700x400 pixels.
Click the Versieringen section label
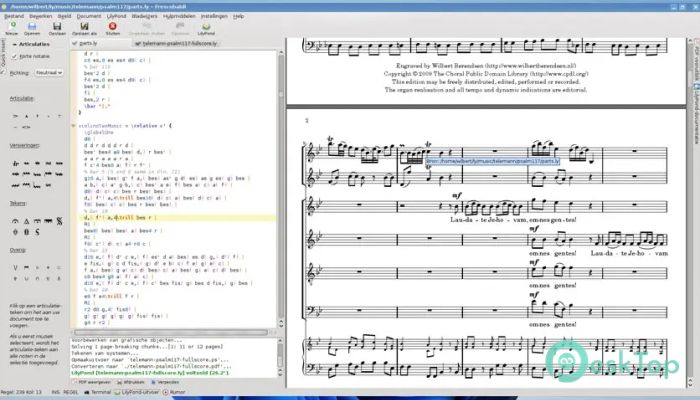[25, 146]
